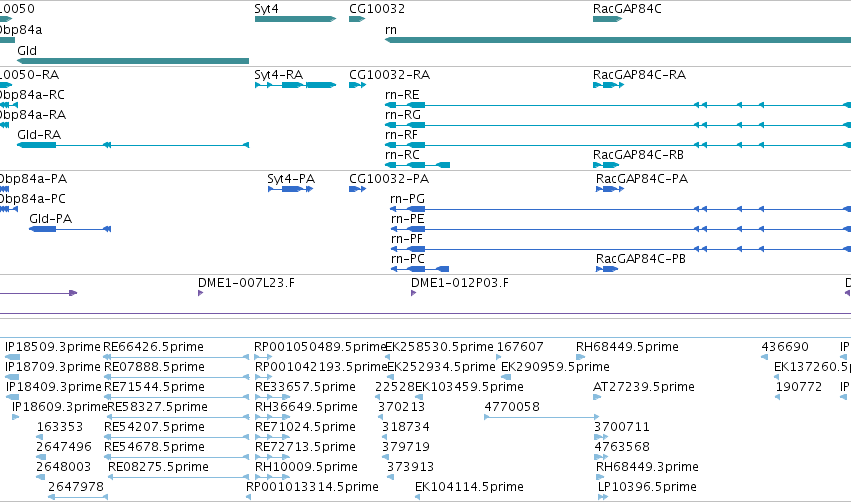Screen dimensions: 851x502
Task: Click the EK258530.5prime EST label
Action: pyautogui.click(x=439, y=347)
